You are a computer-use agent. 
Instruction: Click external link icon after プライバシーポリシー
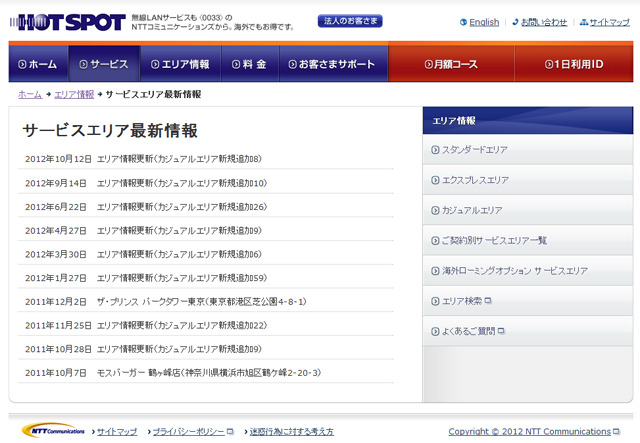tap(230, 431)
